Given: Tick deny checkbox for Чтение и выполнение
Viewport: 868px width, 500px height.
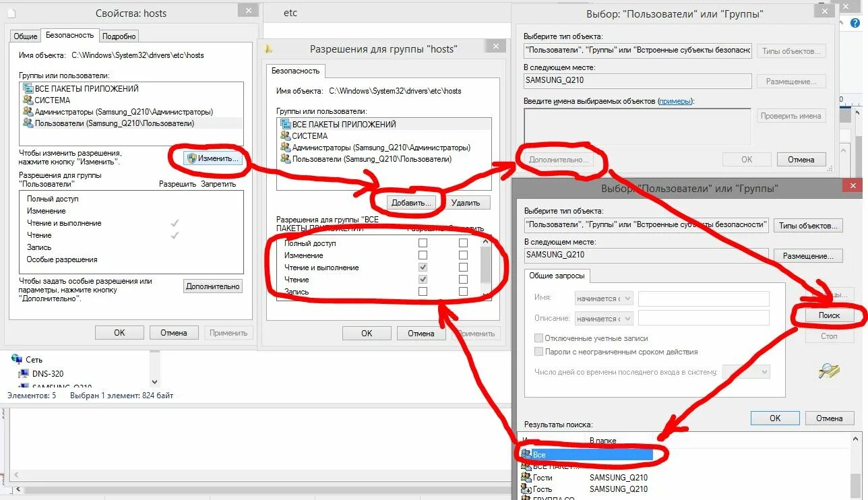Looking at the screenshot, I should (463, 268).
